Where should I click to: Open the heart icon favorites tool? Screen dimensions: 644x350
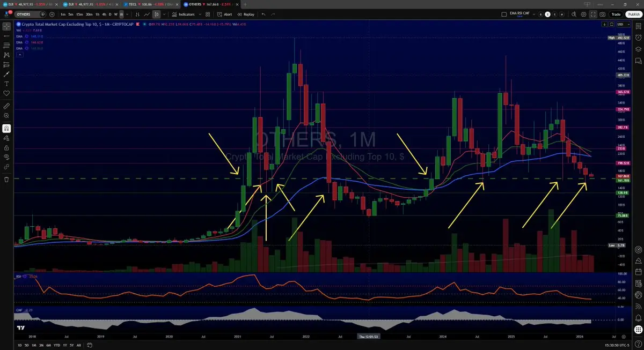(x=6, y=93)
